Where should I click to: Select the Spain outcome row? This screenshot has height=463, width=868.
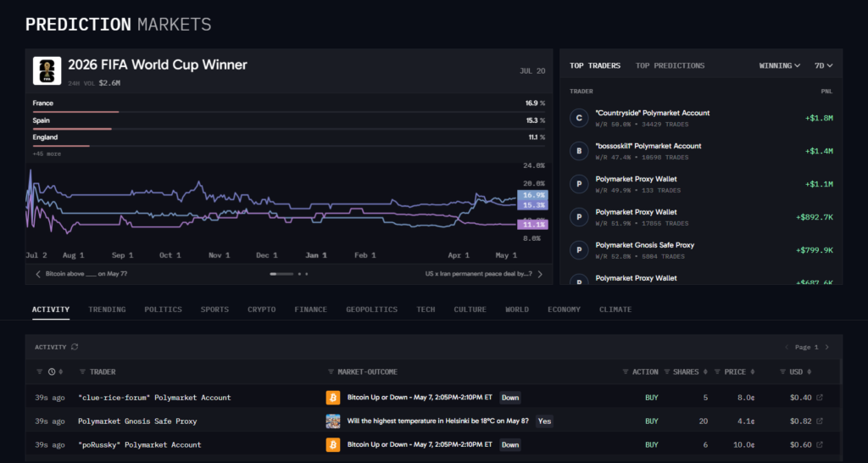coord(289,123)
